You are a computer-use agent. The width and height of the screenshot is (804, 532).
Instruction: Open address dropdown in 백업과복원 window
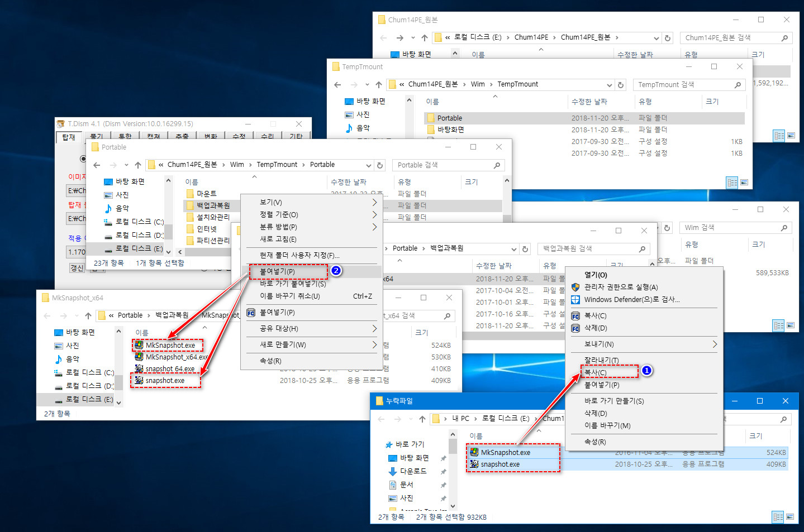[514, 249]
